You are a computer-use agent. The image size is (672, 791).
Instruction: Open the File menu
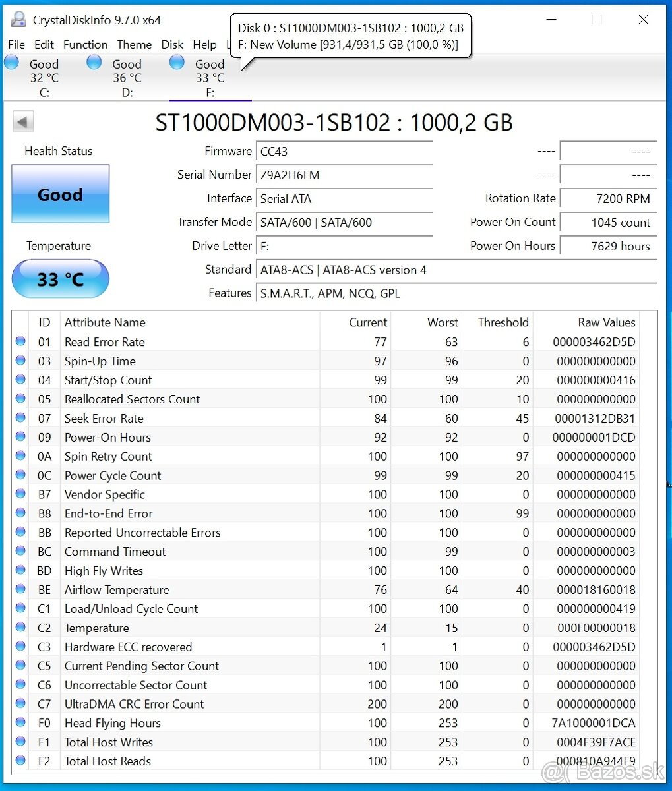[x=16, y=44]
